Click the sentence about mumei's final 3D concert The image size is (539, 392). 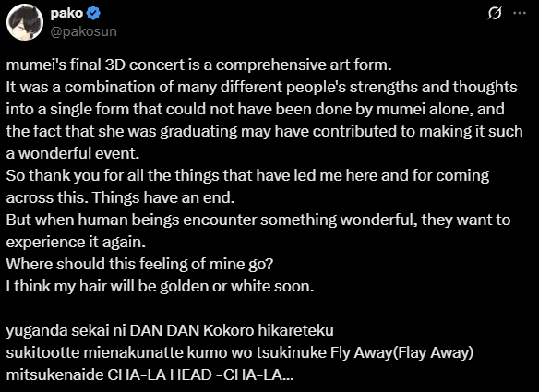[199, 65]
